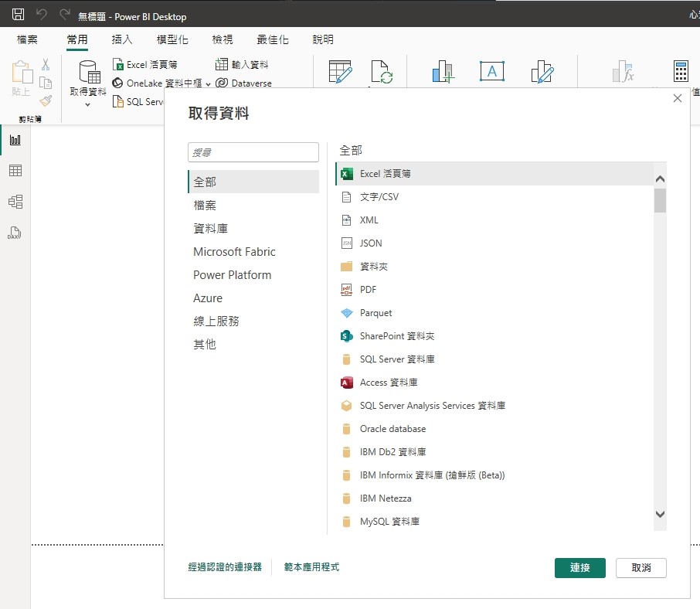The width and height of the screenshot is (700, 609).
Task: Click the paste clipboard icon
Action: coord(22,72)
